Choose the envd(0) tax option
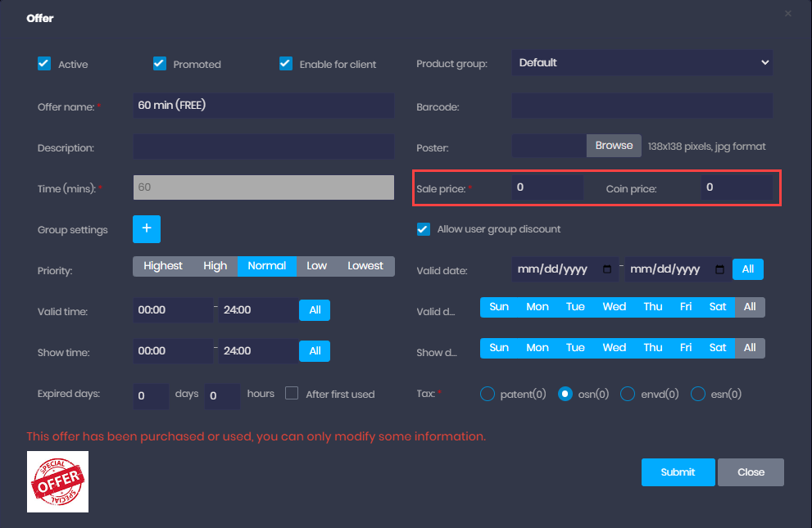Viewport: 812px width, 528px height. click(x=628, y=394)
